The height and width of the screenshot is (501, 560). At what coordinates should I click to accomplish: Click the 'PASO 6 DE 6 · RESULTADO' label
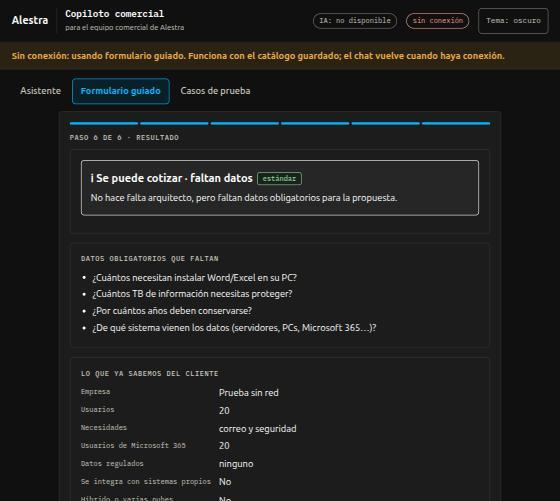124,137
